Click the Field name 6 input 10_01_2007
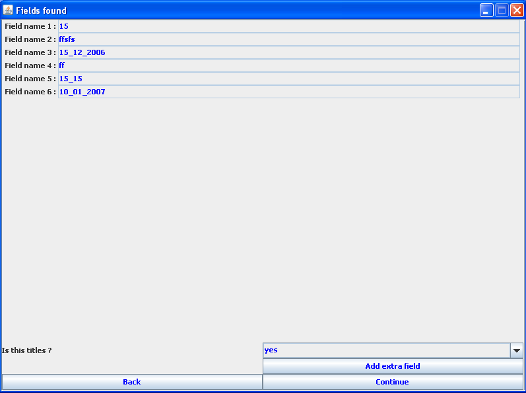This screenshot has width=526, height=393. coord(289,92)
